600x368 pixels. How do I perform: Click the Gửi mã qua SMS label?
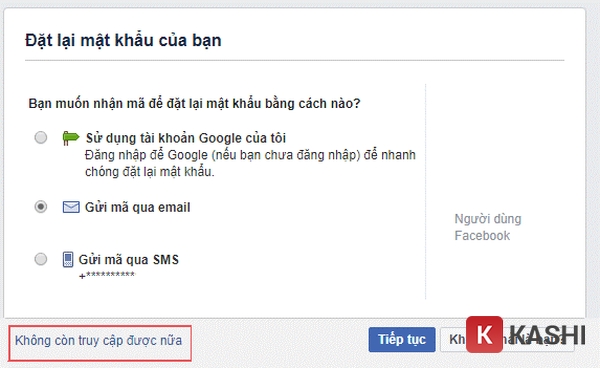[129, 260]
